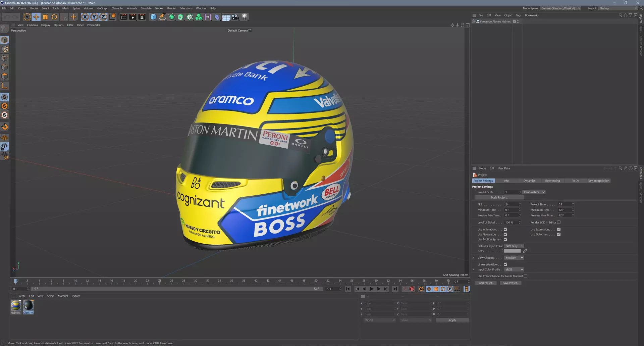Enable Use Color Channel for Node Material

point(526,276)
